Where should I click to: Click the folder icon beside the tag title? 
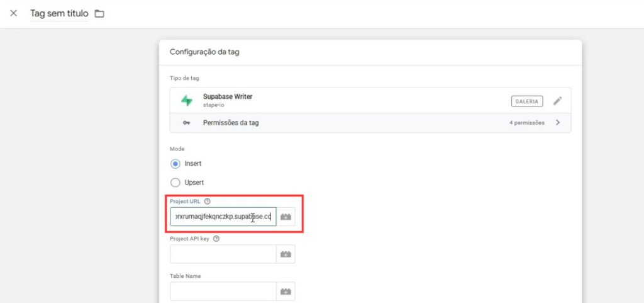click(99, 13)
